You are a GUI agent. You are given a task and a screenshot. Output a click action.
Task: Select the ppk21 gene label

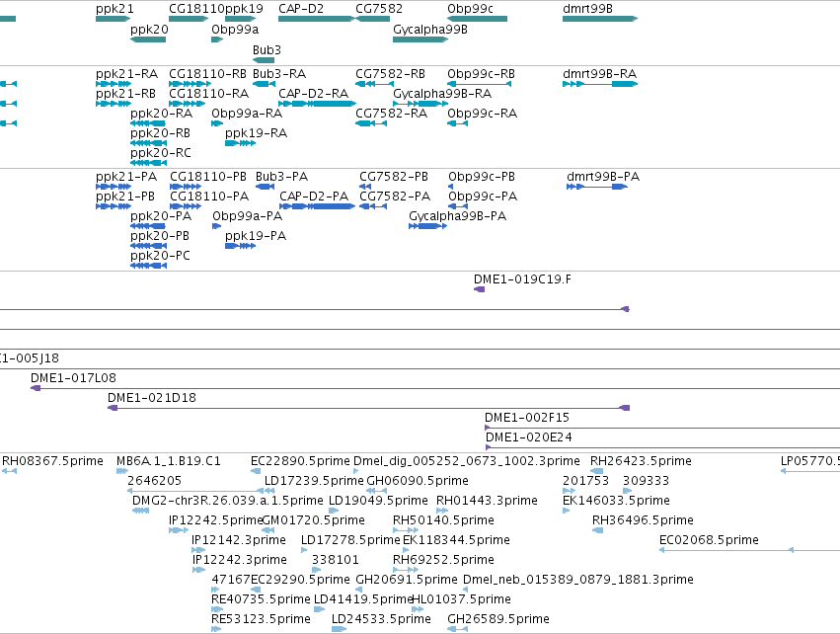[x=115, y=9]
